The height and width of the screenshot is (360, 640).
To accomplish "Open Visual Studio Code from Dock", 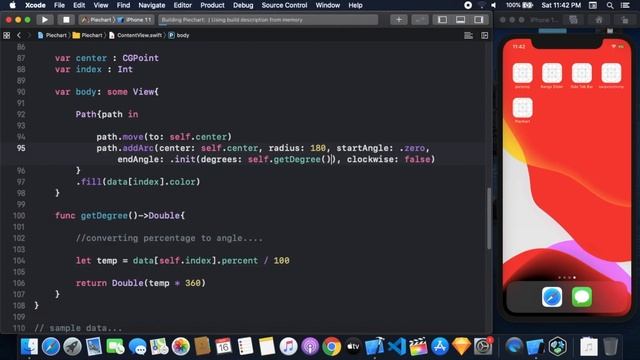I will click(396, 347).
